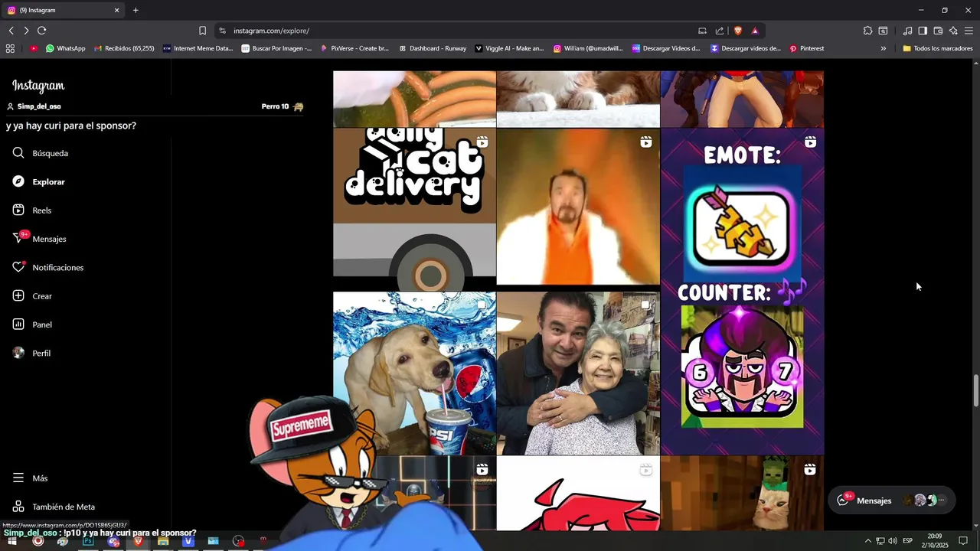This screenshot has height=551, width=980.
Task: Click Crear to make a new post
Action: tap(32, 296)
